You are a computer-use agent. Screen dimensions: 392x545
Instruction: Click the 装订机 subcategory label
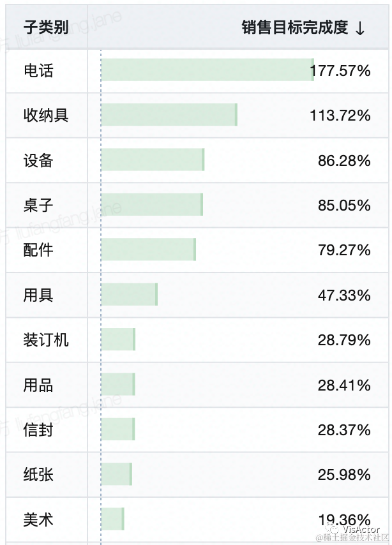tap(46, 340)
